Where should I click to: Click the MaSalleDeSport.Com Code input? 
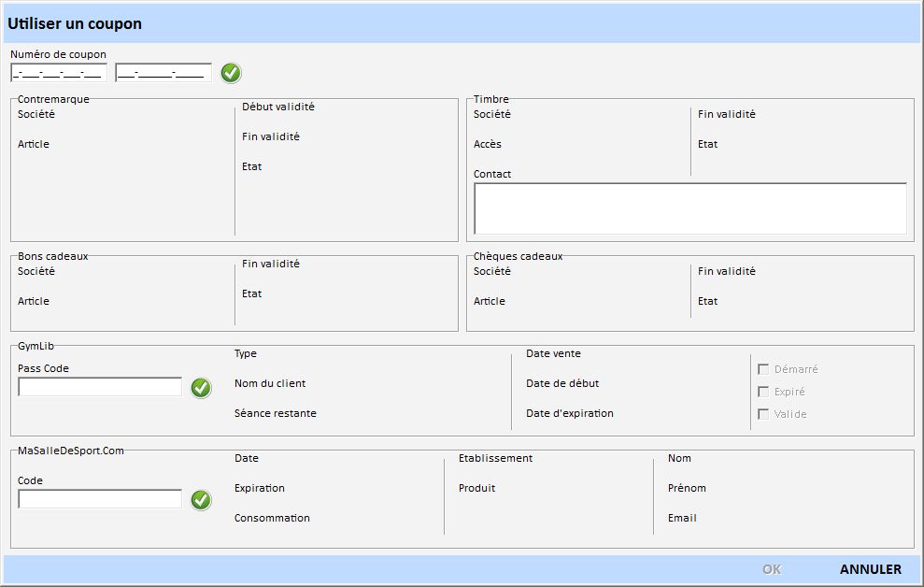click(x=100, y=499)
